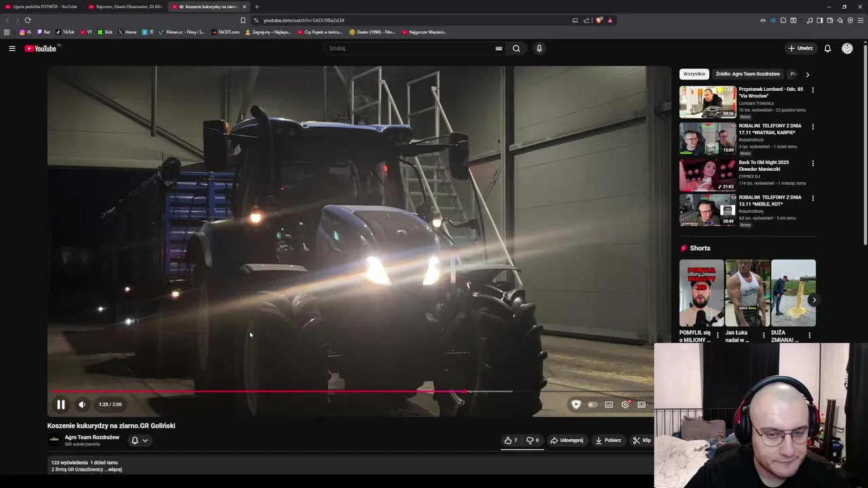Mute the video with speaker icon
Image resolution: width=868 pixels, height=488 pixels.
82,405
